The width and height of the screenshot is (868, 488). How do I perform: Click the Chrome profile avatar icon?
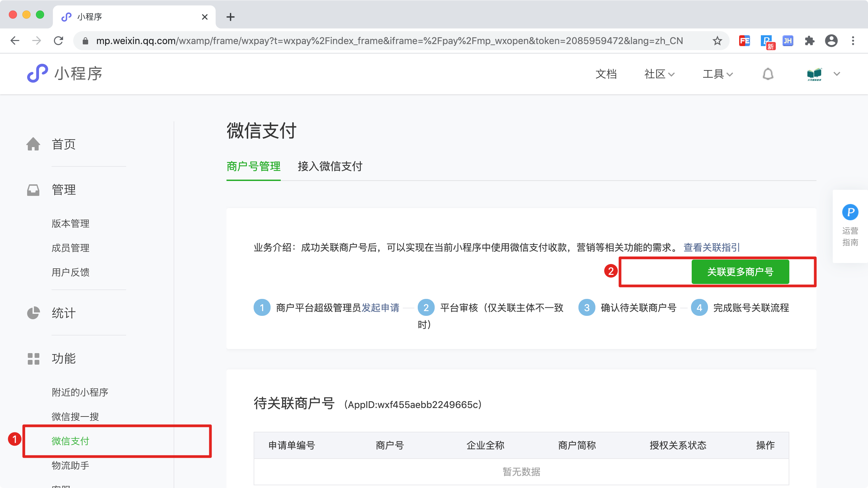831,41
